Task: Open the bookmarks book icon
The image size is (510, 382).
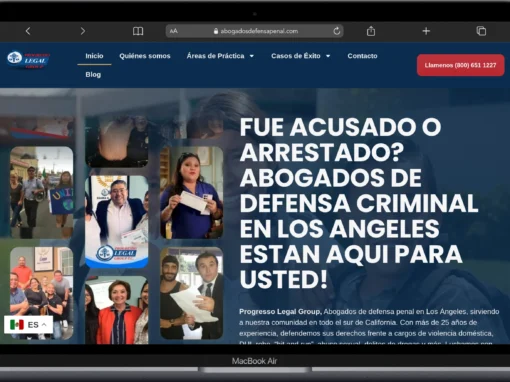Action: [138, 31]
